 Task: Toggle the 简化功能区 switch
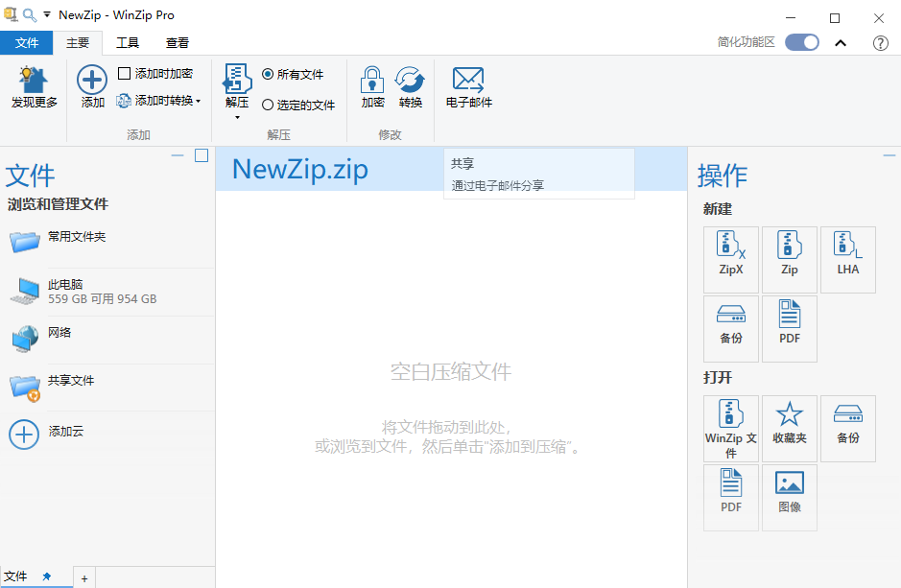tap(801, 42)
